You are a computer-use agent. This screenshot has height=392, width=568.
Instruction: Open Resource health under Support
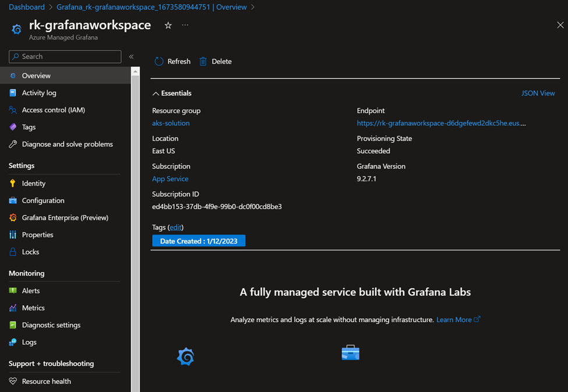click(x=46, y=382)
